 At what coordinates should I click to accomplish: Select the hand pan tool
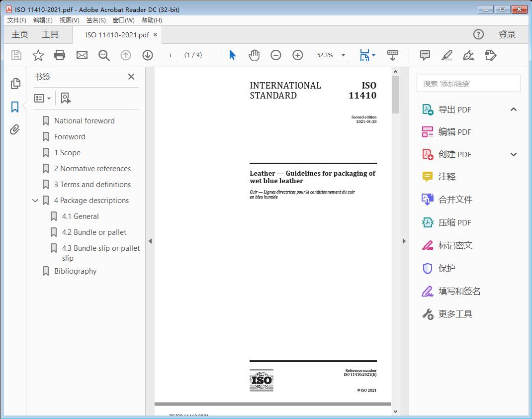pos(254,55)
